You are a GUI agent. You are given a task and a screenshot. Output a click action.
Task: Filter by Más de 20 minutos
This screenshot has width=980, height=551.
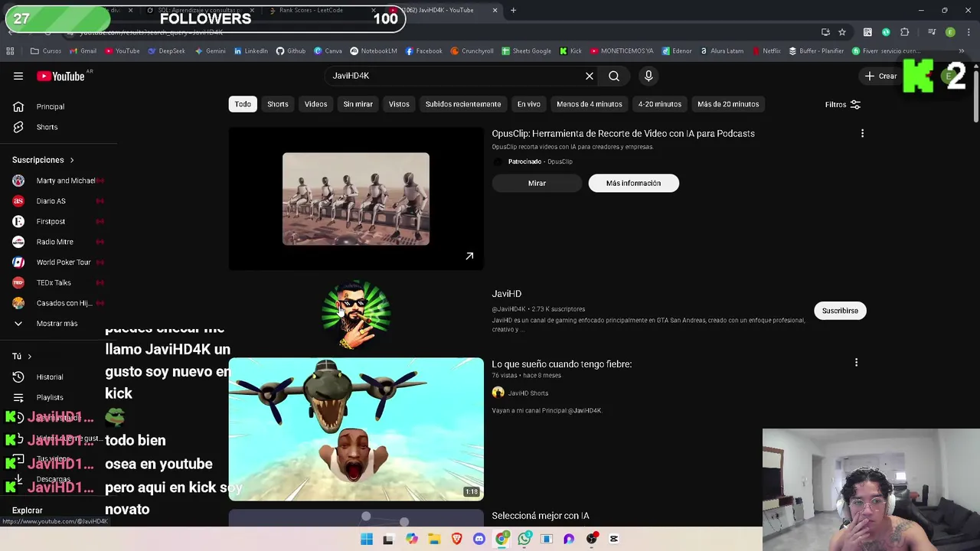(x=728, y=104)
